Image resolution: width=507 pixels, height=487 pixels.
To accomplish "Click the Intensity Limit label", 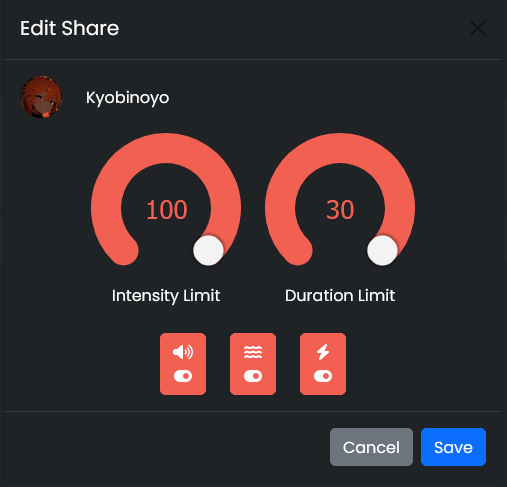I will [166, 296].
